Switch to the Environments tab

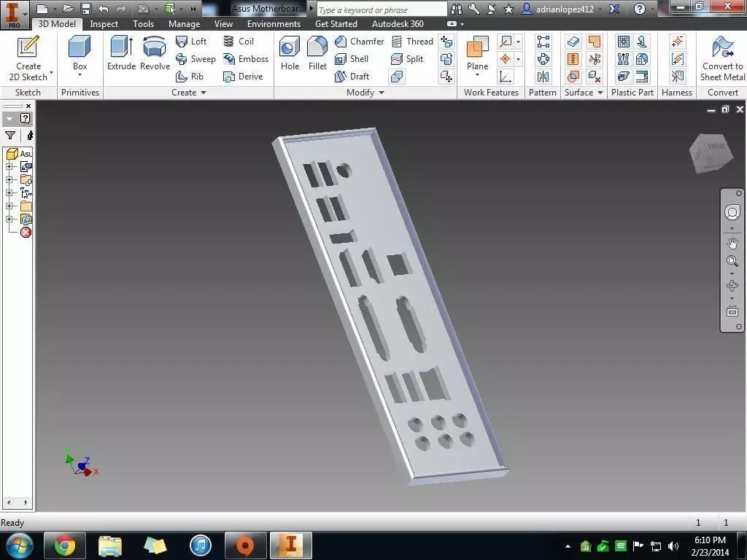tap(274, 24)
